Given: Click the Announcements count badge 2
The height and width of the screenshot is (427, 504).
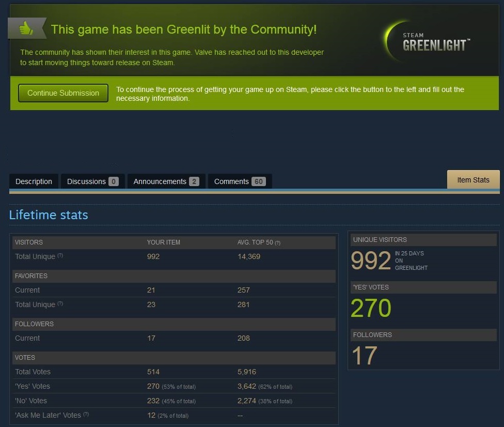Looking at the screenshot, I should tap(194, 181).
